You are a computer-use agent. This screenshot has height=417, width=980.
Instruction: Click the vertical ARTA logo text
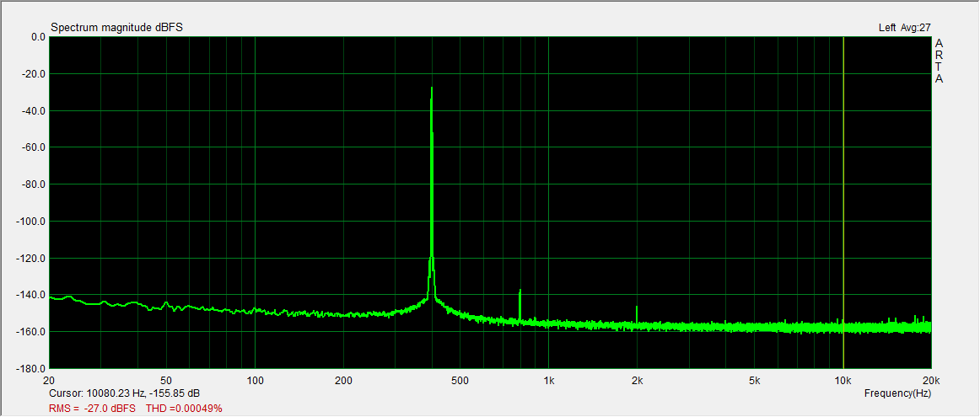pos(939,61)
